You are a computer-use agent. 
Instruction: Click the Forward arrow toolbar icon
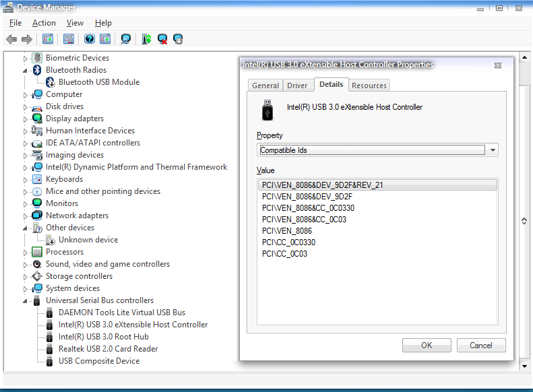(x=27, y=40)
